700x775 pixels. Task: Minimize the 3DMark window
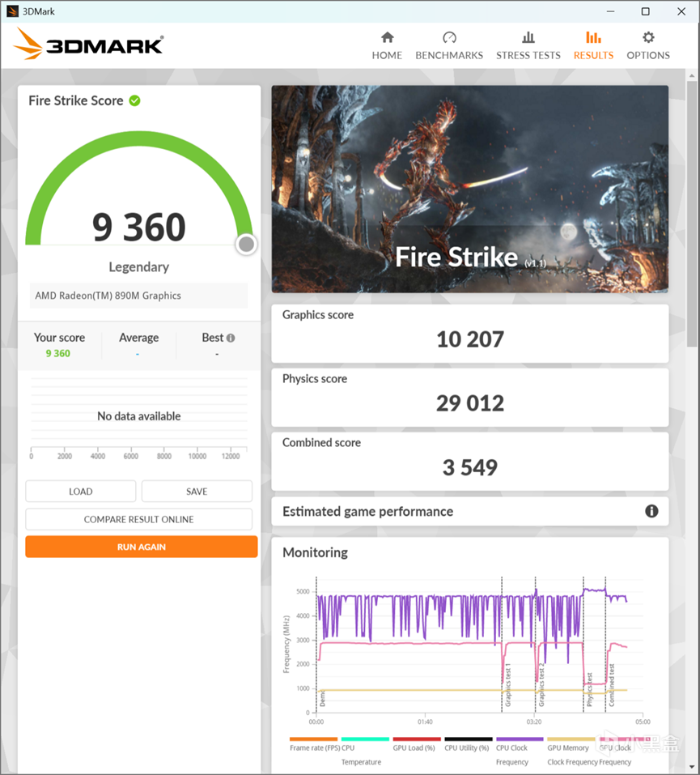point(611,11)
